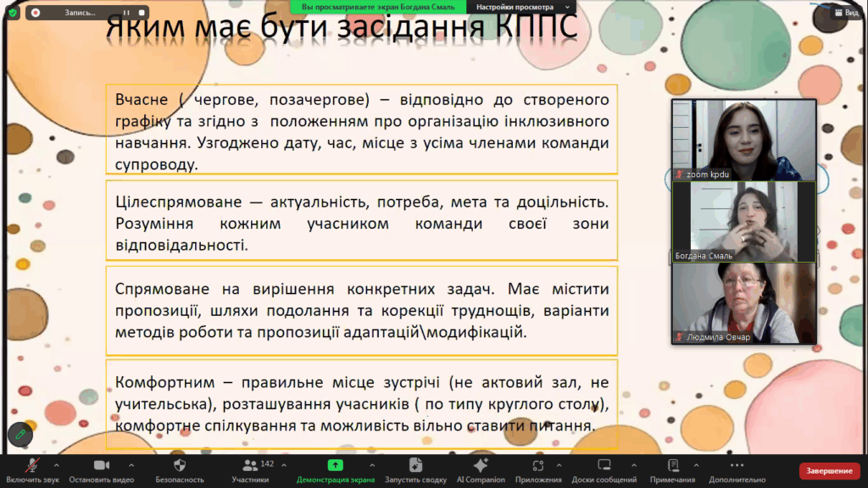Pause the recording in top bar

click(x=125, y=13)
